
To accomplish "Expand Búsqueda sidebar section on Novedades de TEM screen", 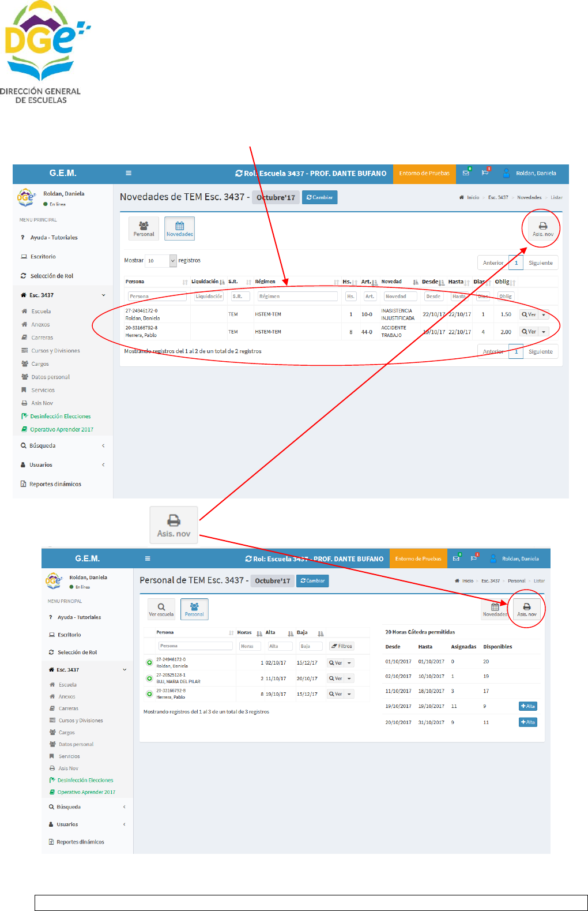I will (63, 445).
